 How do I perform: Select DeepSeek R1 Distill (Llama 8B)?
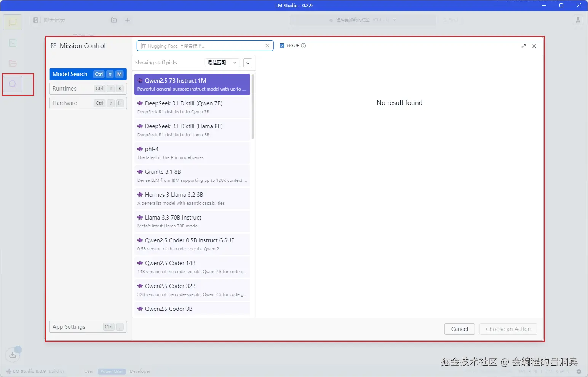tap(192, 130)
